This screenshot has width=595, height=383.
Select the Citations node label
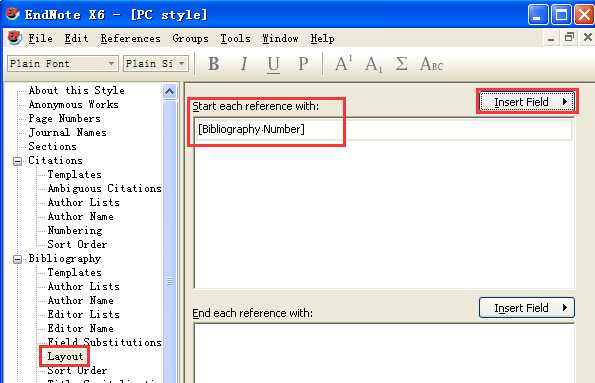pos(55,161)
